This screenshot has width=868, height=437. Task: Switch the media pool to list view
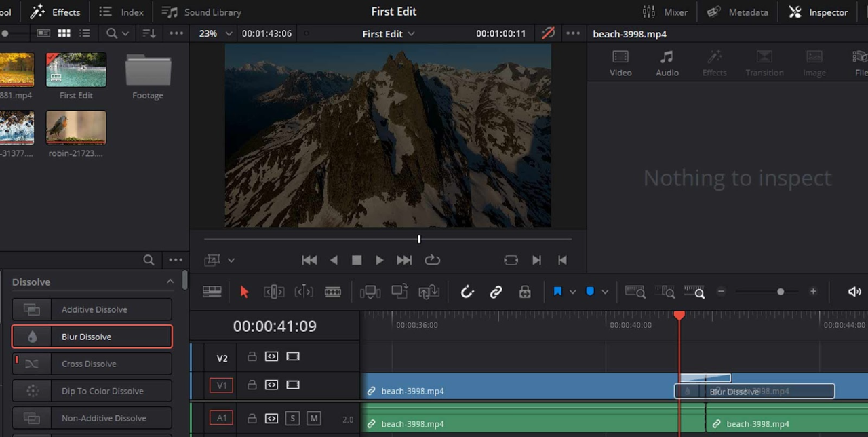84,33
